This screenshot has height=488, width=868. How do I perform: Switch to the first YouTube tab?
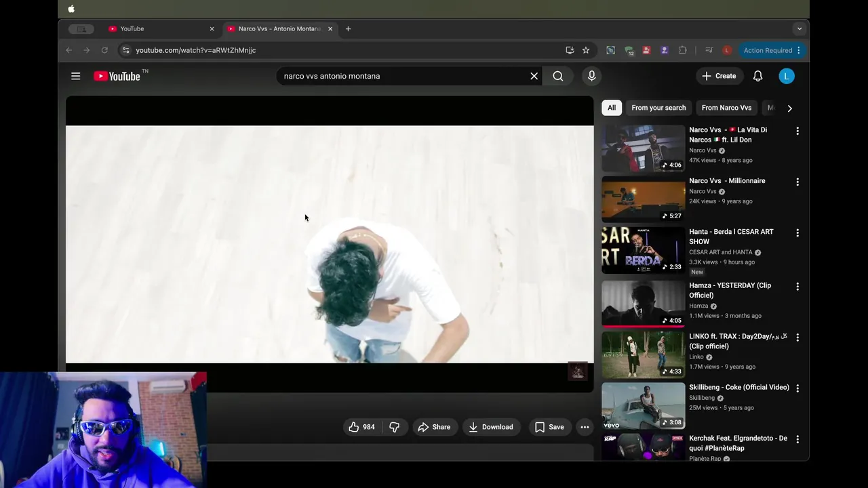(x=160, y=28)
